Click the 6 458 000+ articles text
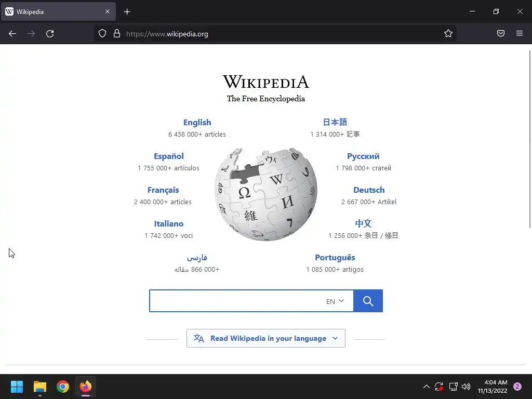This screenshot has height=399, width=532. pyautogui.click(x=197, y=135)
